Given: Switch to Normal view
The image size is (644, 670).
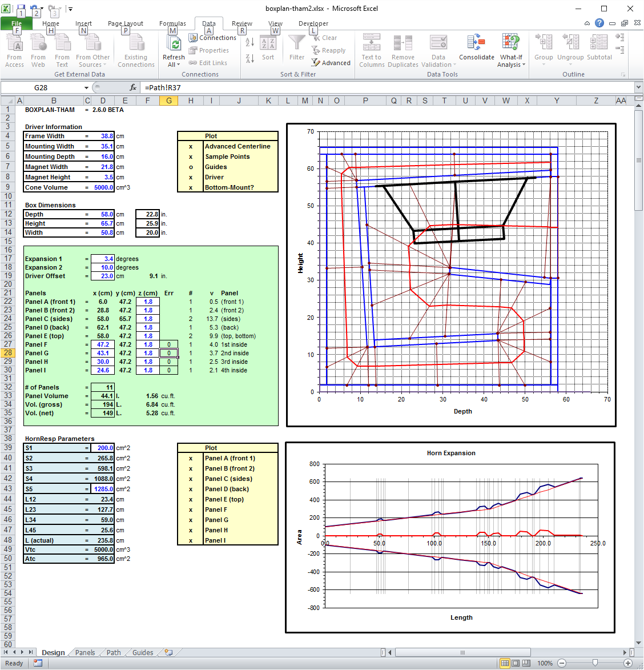Looking at the screenshot, I should coord(505,663).
